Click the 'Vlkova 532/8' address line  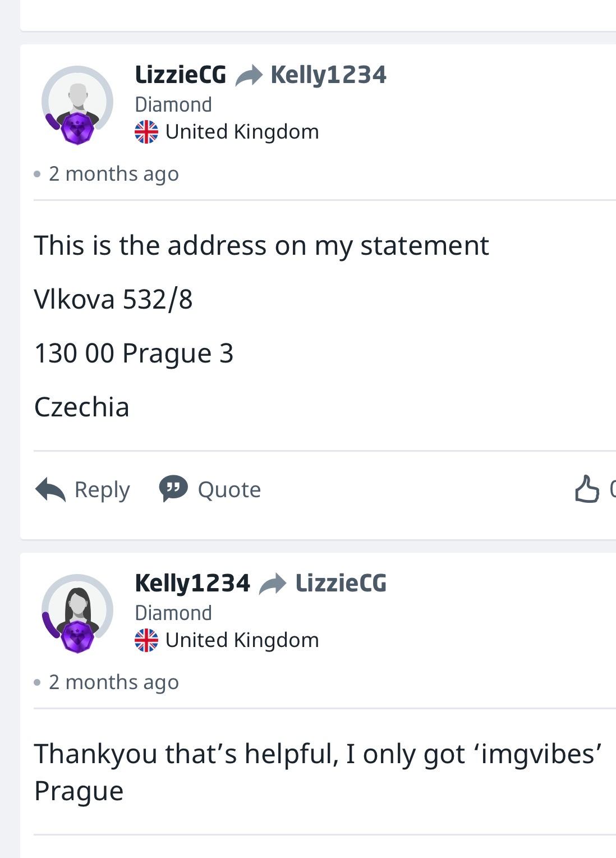pyautogui.click(x=113, y=299)
